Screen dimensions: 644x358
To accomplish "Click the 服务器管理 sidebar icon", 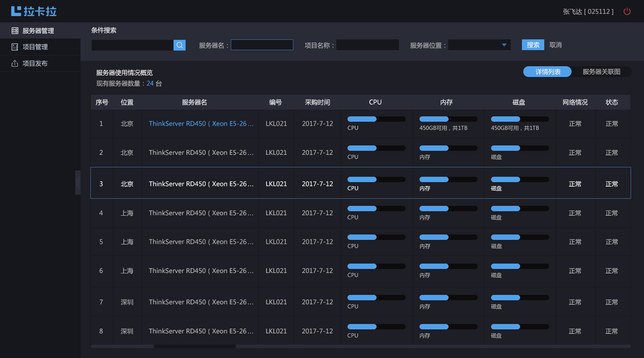I will (x=15, y=31).
